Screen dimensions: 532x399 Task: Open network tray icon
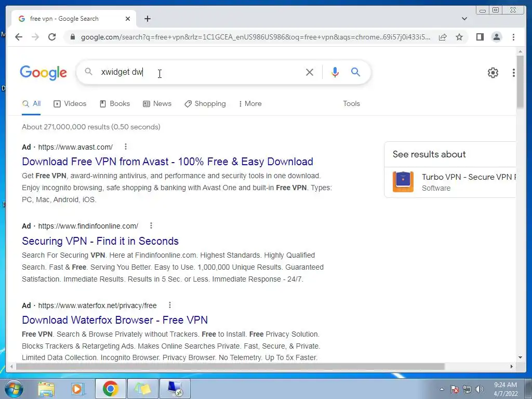click(467, 389)
